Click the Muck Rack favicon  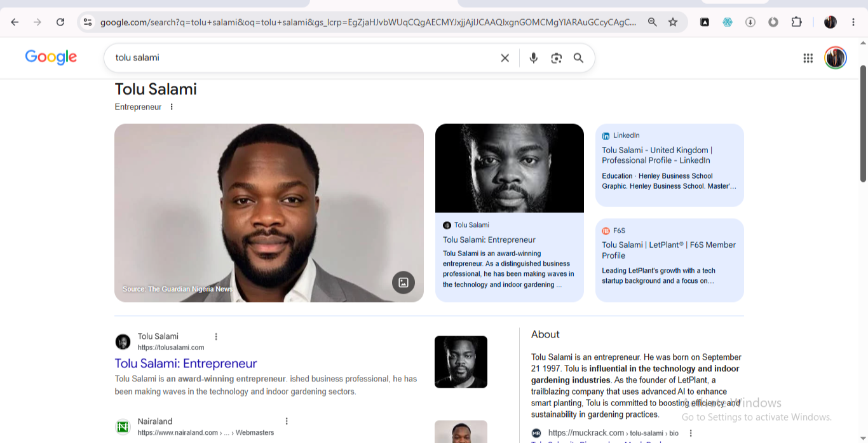click(536, 433)
